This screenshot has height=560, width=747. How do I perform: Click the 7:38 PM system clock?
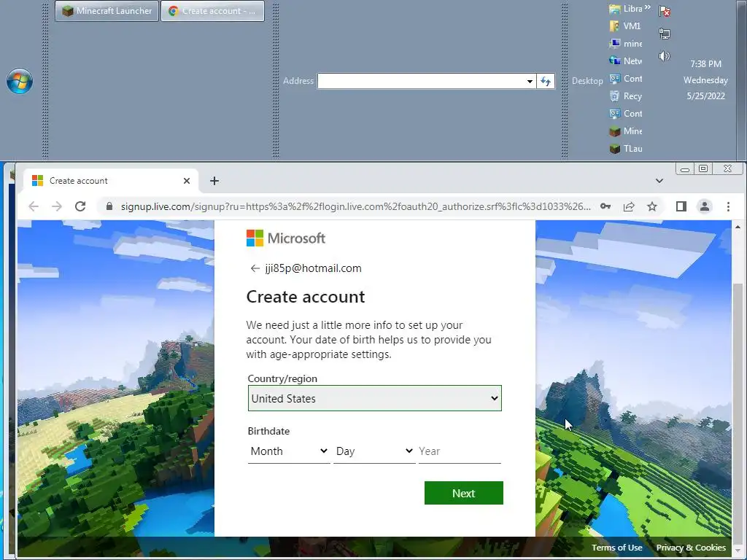coord(705,64)
